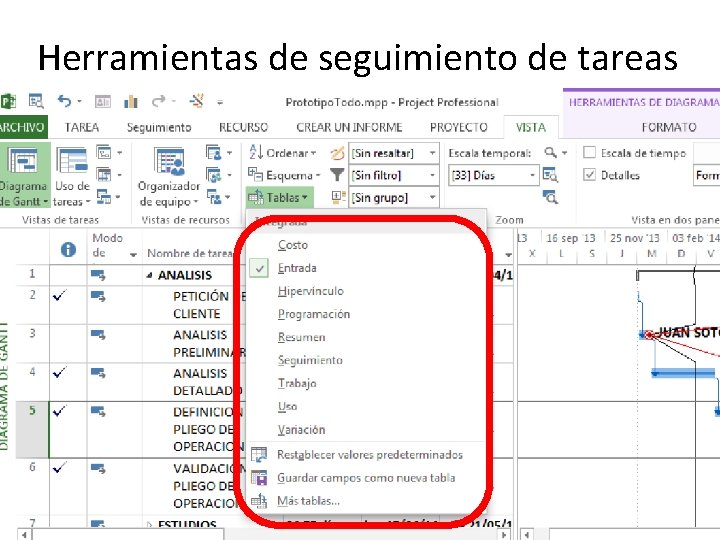Click the Esquema outline button
The image size is (720, 540).
click(284, 175)
